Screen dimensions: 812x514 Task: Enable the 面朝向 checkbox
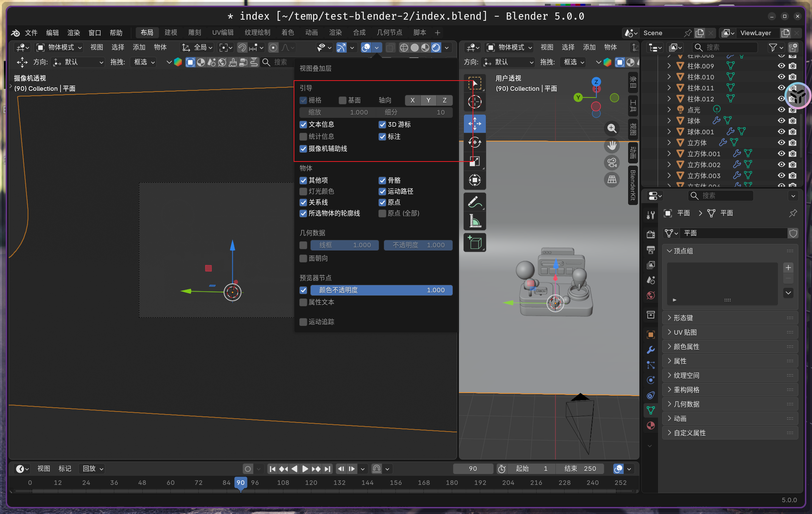tap(303, 258)
